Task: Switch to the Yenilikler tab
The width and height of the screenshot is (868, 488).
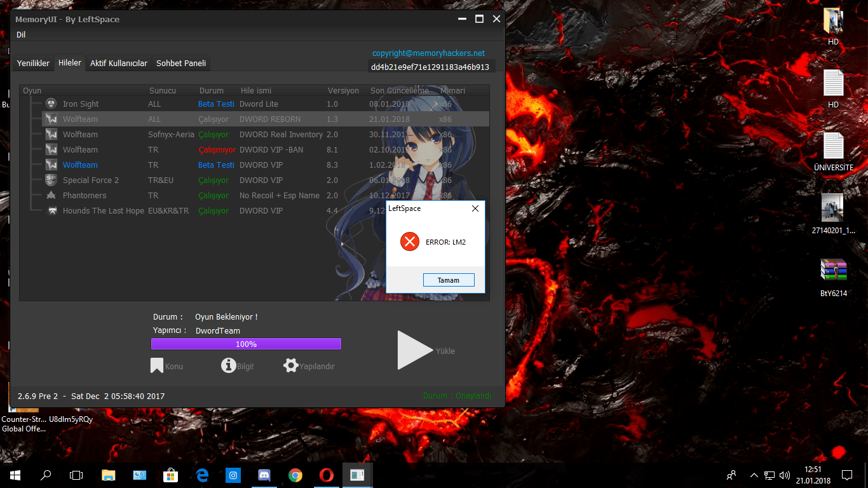Action: [x=33, y=63]
